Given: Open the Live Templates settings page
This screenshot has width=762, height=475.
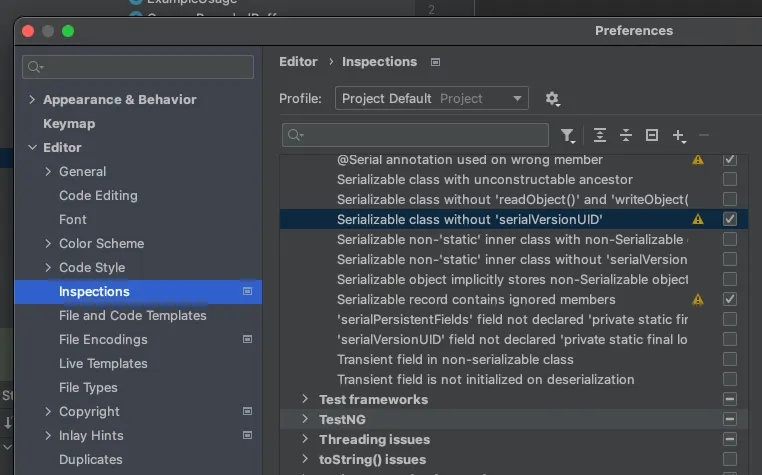Looking at the screenshot, I should click(103, 363).
